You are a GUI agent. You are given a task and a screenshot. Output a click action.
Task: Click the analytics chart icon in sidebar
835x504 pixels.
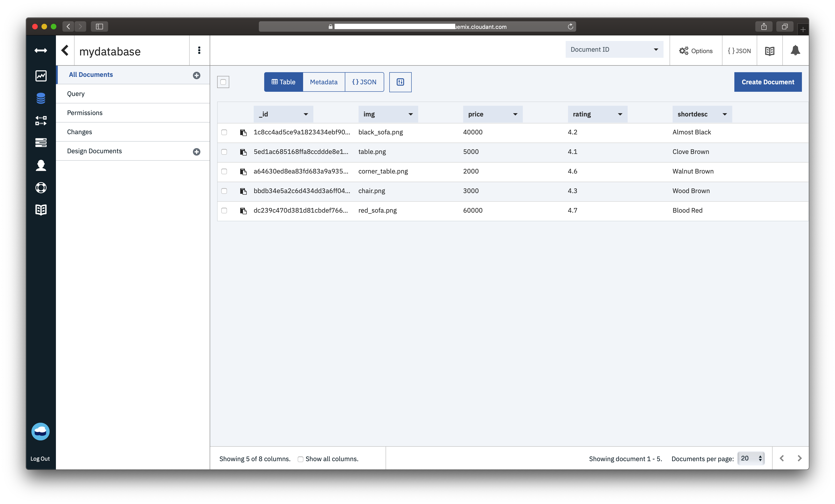(x=40, y=75)
